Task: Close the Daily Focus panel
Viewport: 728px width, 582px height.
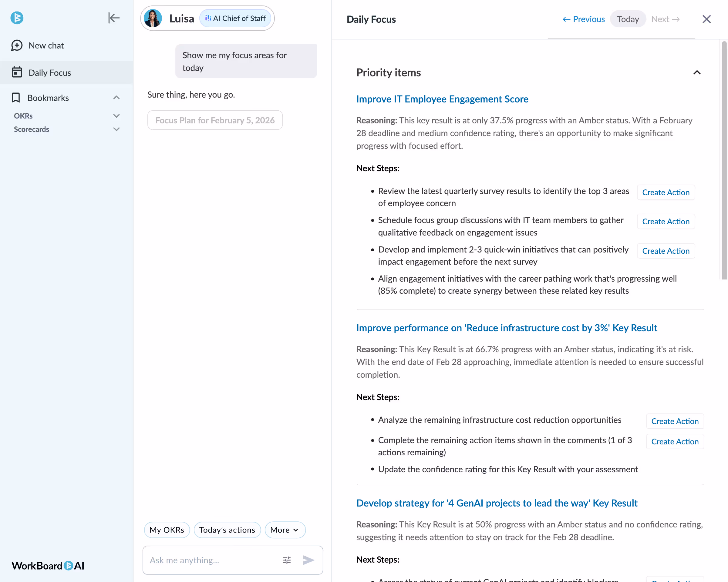Action: [x=706, y=19]
